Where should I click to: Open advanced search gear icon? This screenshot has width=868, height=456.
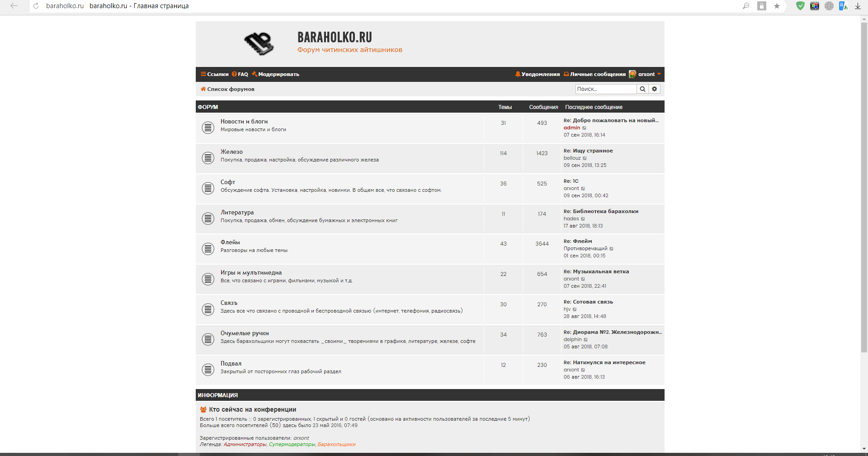point(654,89)
